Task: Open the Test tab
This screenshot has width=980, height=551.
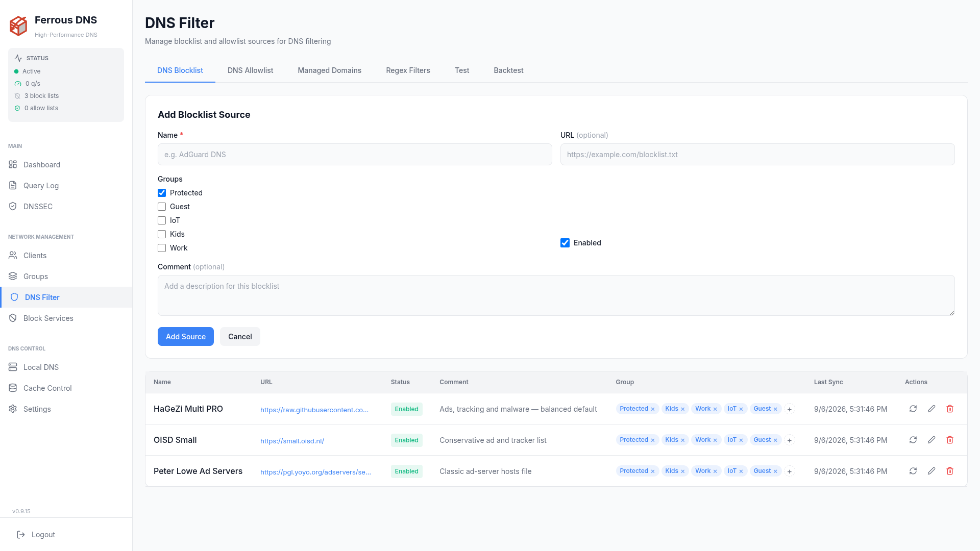Action: 462,70
